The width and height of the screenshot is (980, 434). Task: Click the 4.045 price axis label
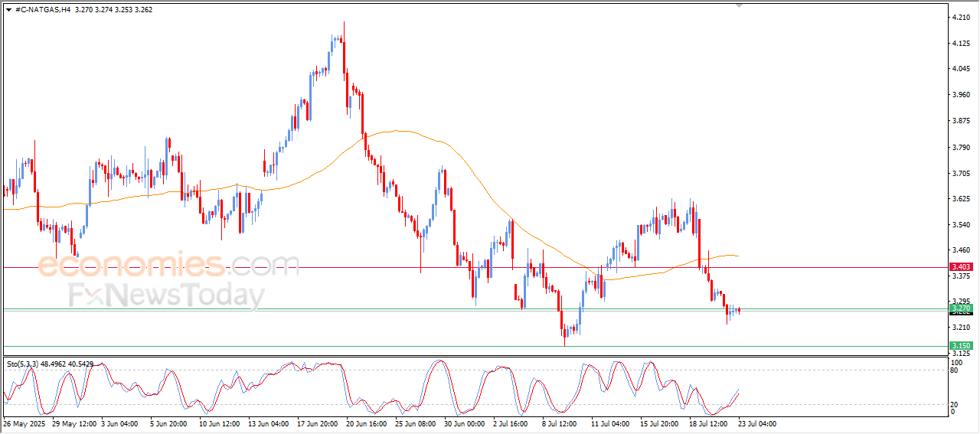962,69
